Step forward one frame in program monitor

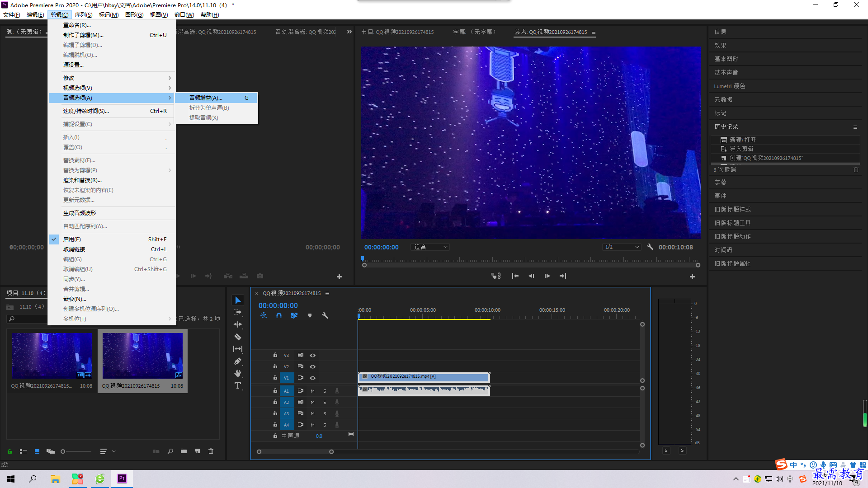tap(547, 276)
